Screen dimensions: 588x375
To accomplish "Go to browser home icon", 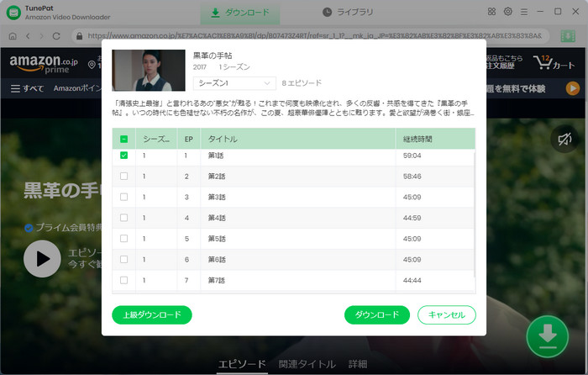I will (13, 36).
